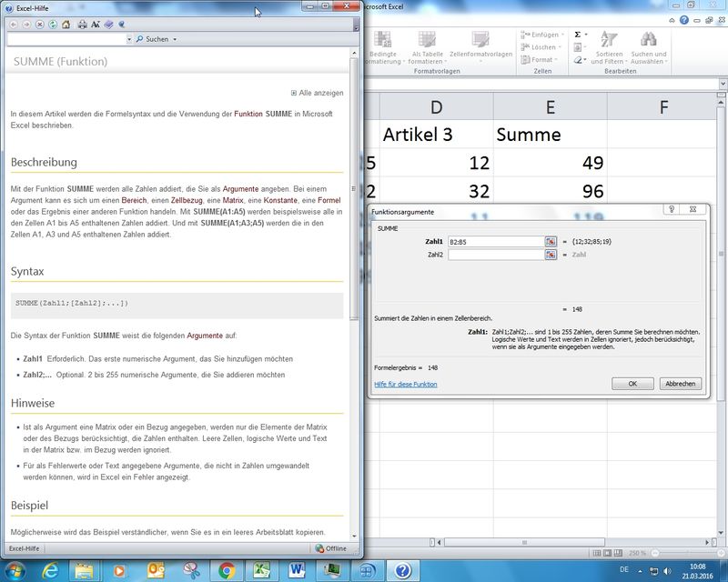Open the Hilfe für diese Funktion link
Viewport: 728px width, 582px height.
406,384
